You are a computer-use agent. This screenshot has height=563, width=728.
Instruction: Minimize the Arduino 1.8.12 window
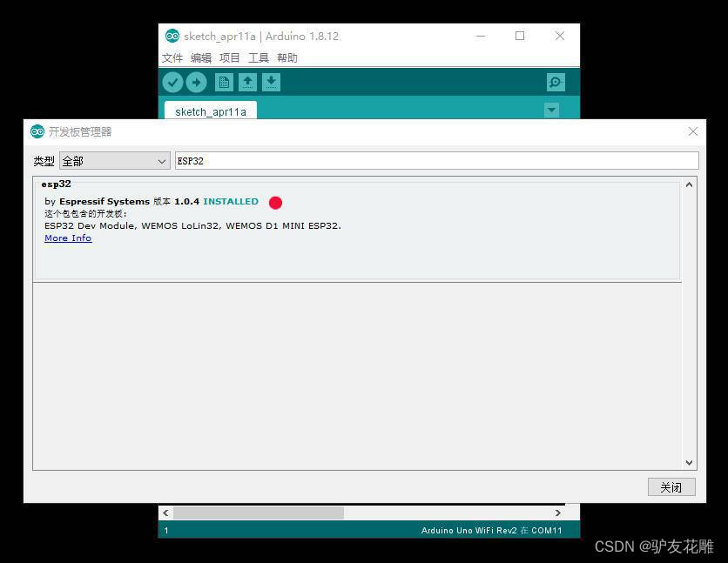click(481, 37)
